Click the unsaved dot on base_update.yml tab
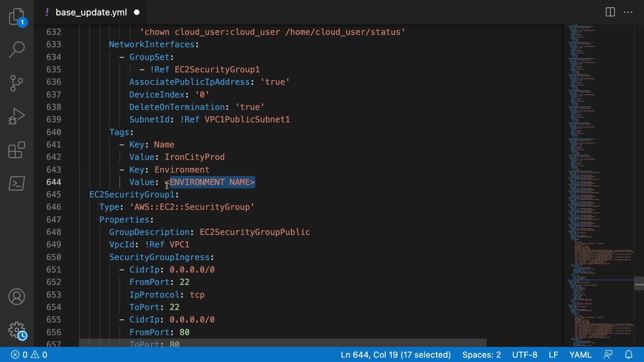 [137, 12]
